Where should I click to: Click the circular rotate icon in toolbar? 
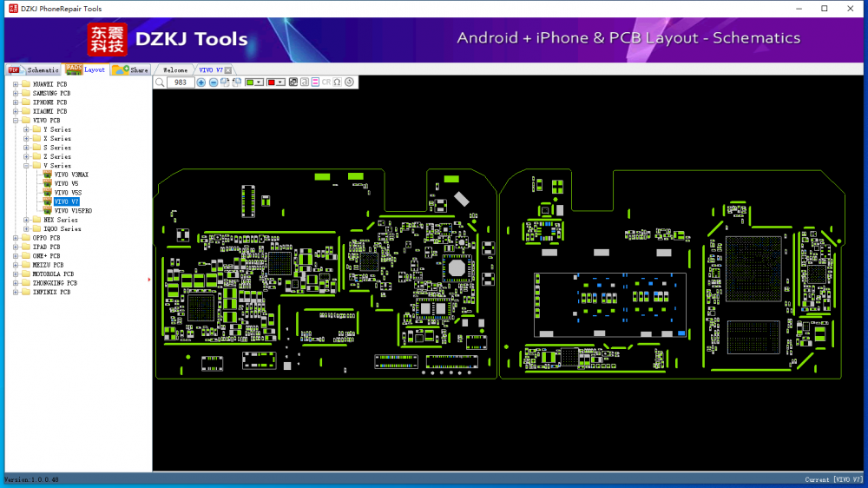tap(349, 82)
